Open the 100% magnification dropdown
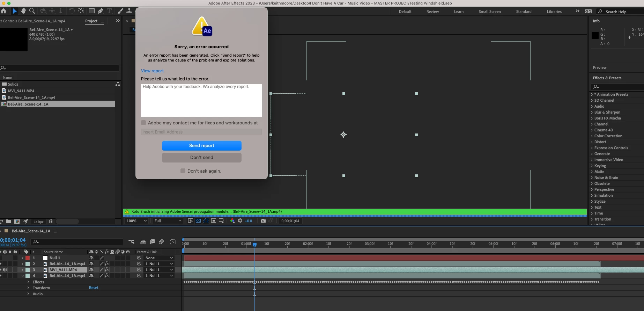This screenshot has height=311, width=644. [136, 221]
